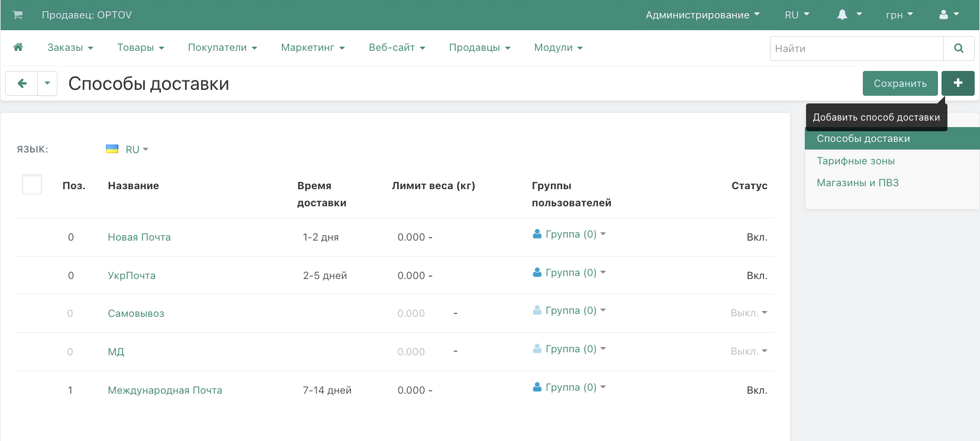The width and height of the screenshot is (980, 441).
Task: Toggle the Выкл. status for Самовывоз
Action: click(x=749, y=313)
